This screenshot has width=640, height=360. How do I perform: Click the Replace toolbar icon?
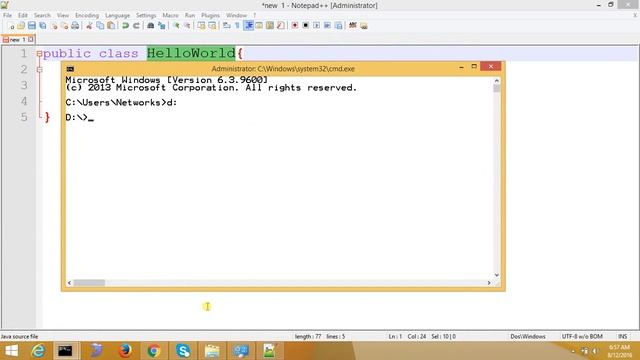click(x=162, y=26)
